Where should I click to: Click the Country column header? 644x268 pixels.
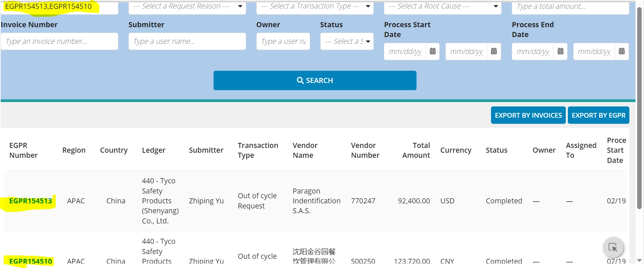[114, 150]
